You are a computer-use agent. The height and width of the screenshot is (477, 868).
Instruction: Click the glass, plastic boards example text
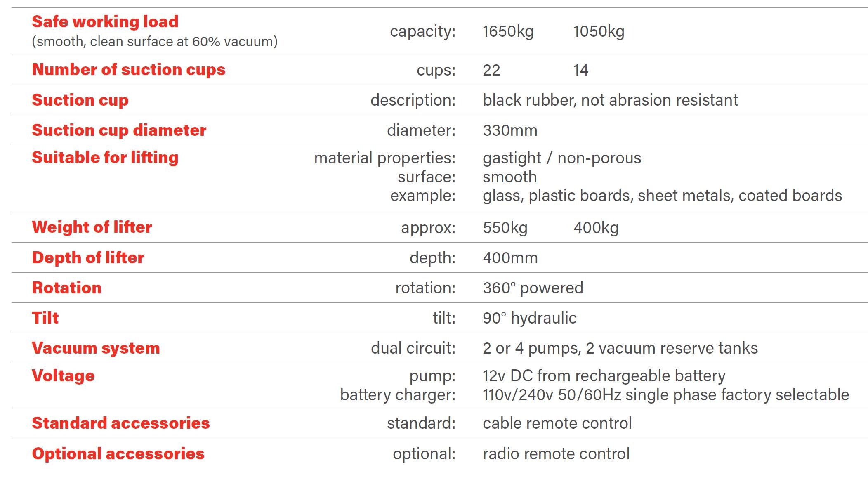tap(662, 196)
